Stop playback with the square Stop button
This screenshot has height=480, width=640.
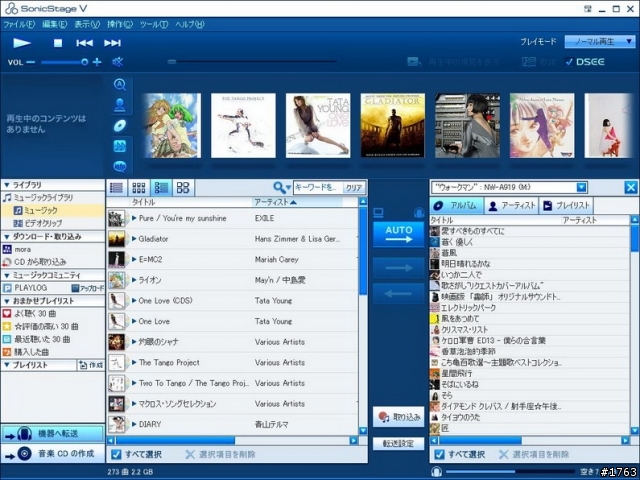click(x=58, y=43)
